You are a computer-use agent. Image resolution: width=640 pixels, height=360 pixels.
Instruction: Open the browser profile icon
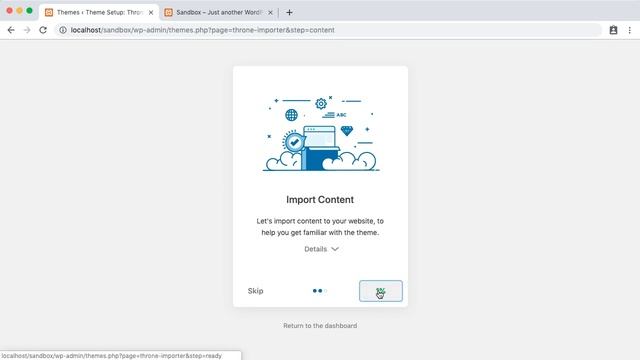pyautogui.click(x=613, y=30)
